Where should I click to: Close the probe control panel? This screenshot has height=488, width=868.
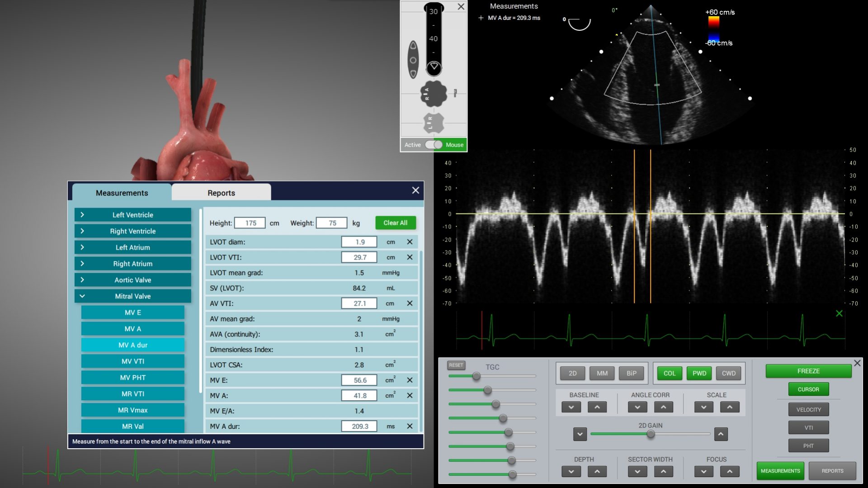pos(461,7)
